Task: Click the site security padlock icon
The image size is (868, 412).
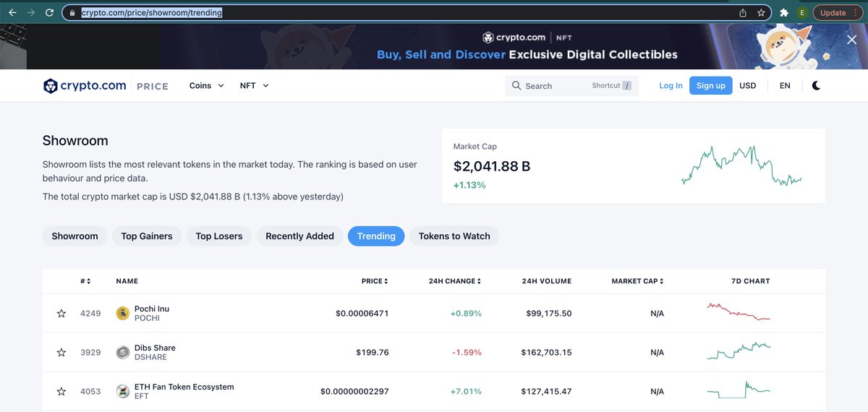Action: coord(72,13)
